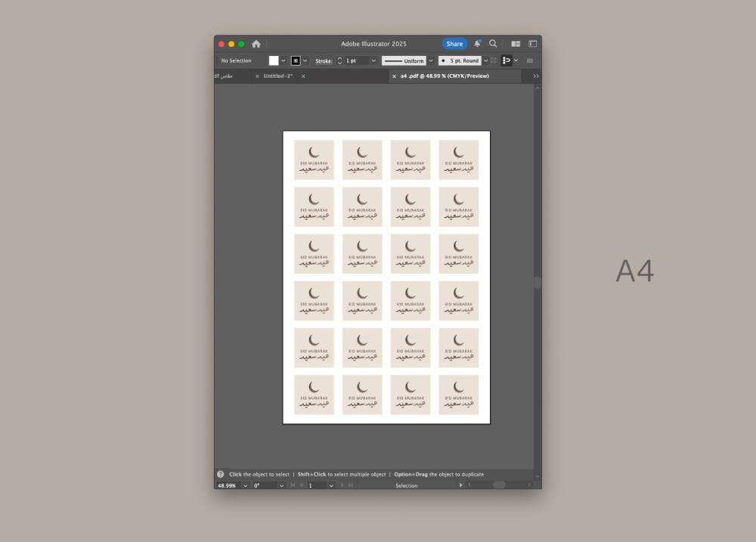Open the notifications bell
This screenshot has width=756, height=542.
point(477,44)
